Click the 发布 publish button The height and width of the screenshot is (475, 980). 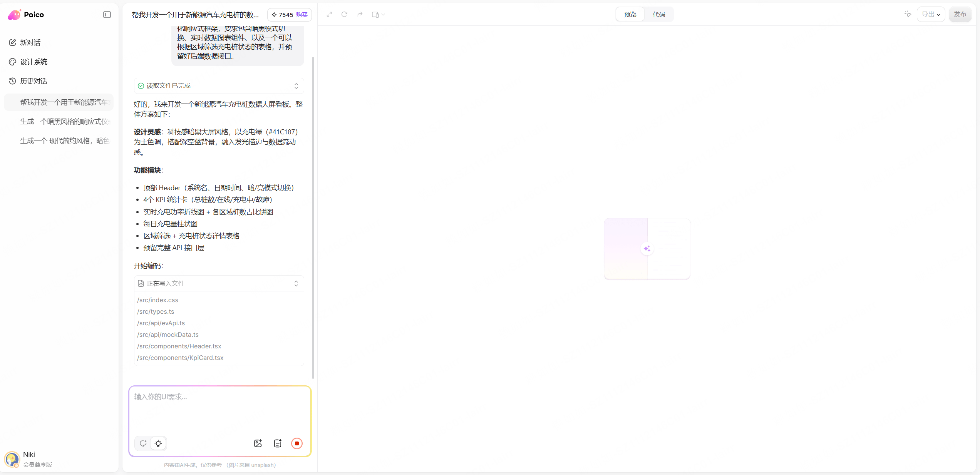960,15
